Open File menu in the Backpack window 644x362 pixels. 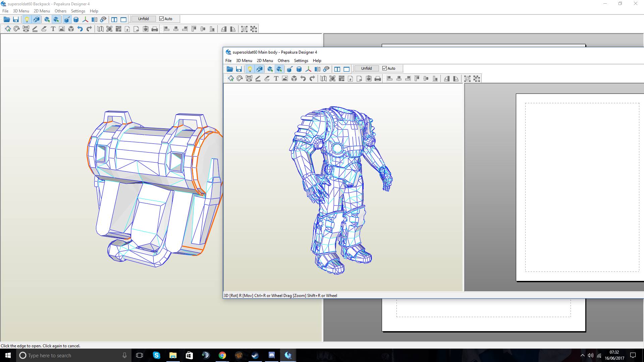pyautogui.click(x=5, y=11)
